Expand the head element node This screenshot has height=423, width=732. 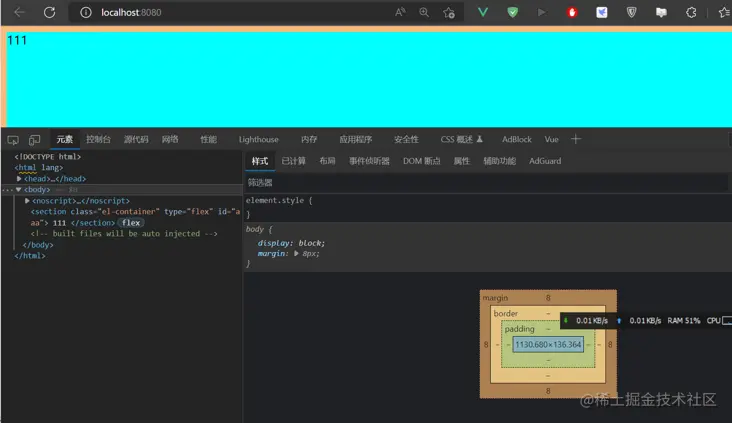tap(19, 178)
